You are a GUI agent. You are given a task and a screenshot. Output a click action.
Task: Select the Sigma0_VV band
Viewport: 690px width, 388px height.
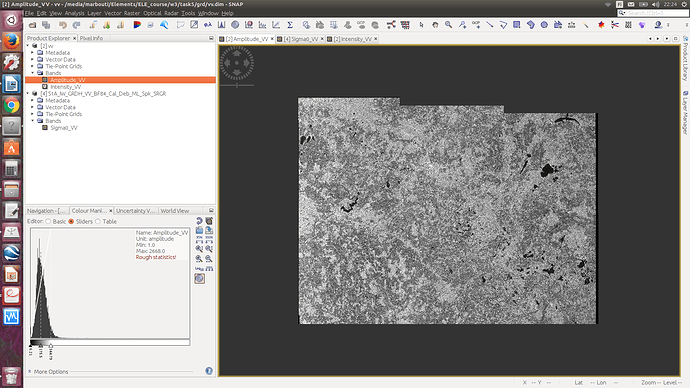click(x=64, y=128)
